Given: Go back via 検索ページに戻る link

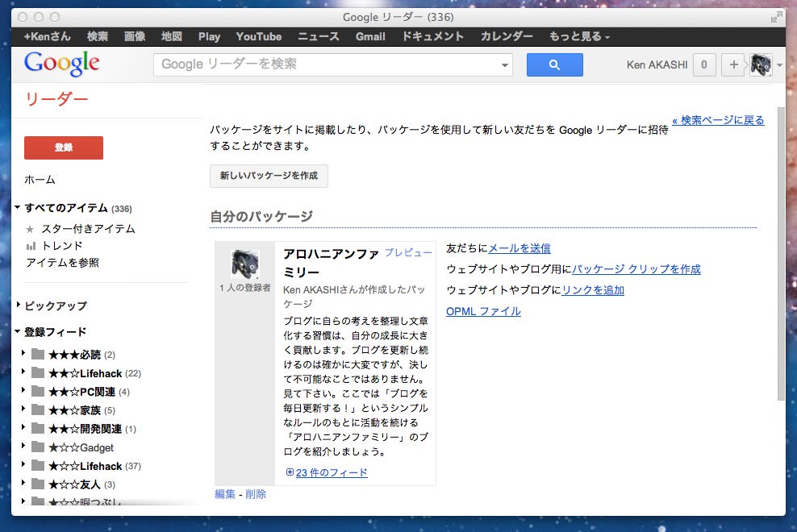Looking at the screenshot, I should (x=718, y=120).
